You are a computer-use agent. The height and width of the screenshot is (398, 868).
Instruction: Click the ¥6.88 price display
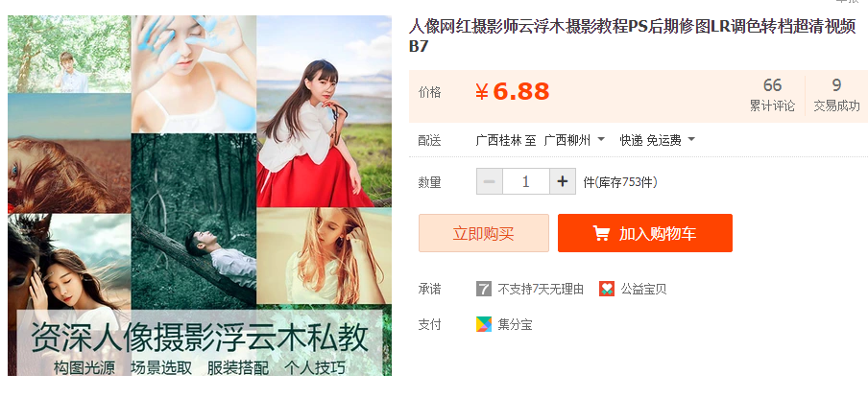(x=512, y=92)
